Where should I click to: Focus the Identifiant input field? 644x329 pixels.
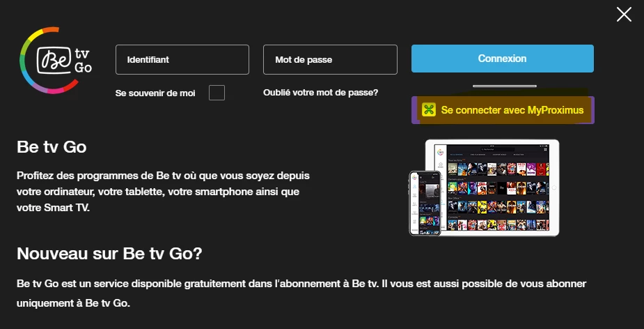[182, 60]
